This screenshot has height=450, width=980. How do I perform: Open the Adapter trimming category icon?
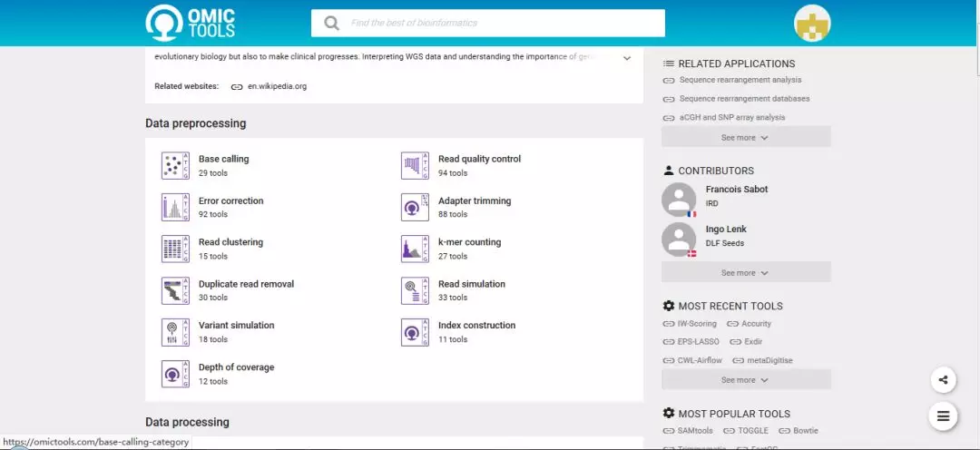(x=415, y=207)
